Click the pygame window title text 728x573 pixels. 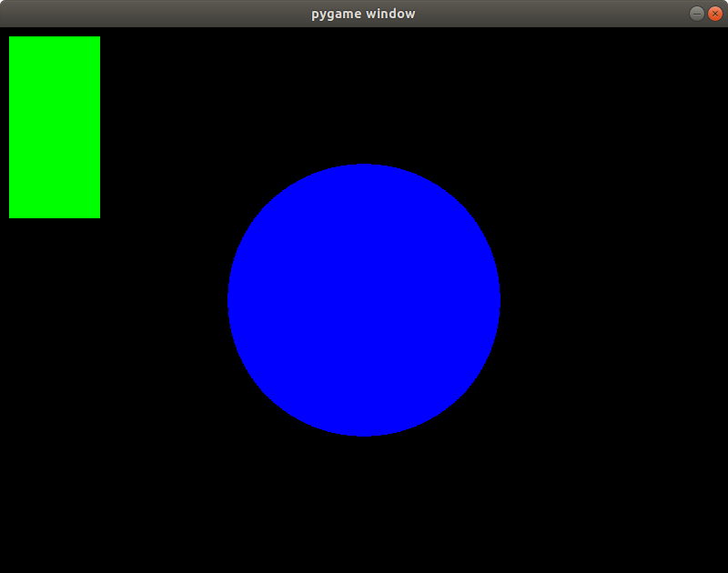363,13
